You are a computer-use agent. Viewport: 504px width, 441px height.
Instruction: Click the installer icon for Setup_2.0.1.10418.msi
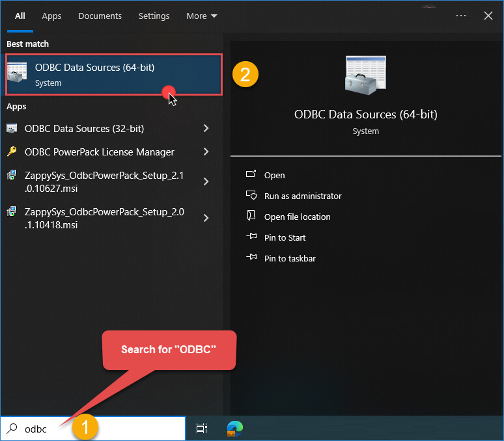click(12, 211)
